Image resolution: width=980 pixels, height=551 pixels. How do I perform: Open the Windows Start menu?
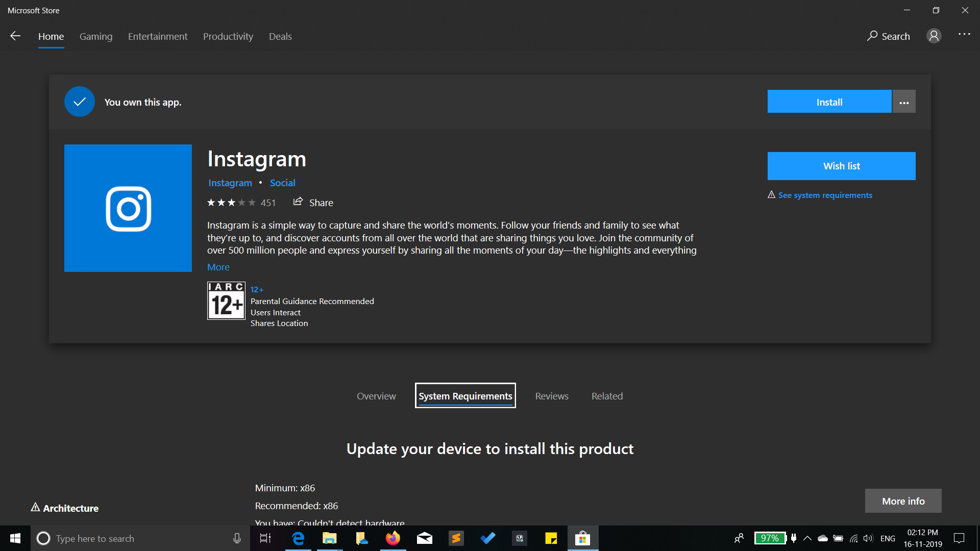[x=15, y=538]
